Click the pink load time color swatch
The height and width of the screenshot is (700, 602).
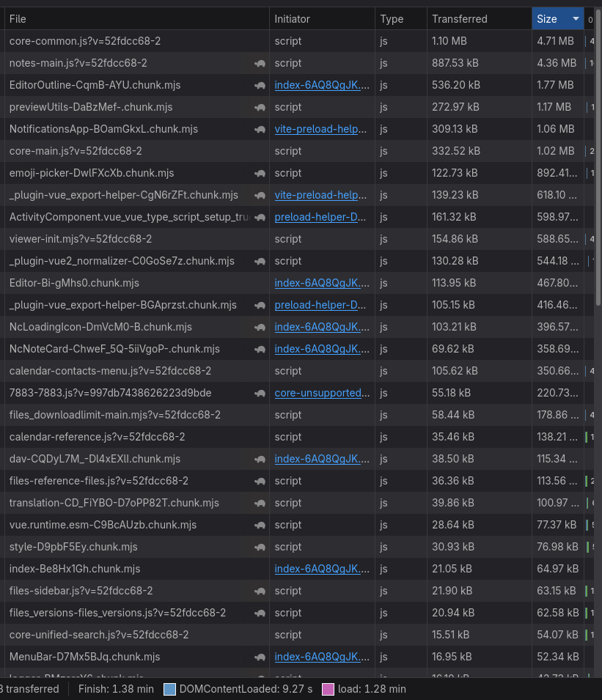[x=328, y=689]
